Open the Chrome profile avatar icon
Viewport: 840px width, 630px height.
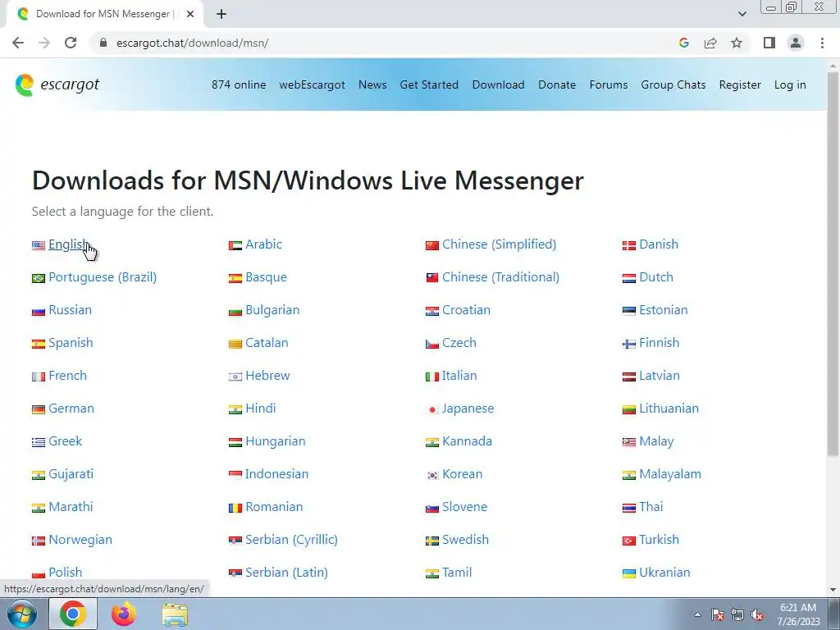point(796,43)
